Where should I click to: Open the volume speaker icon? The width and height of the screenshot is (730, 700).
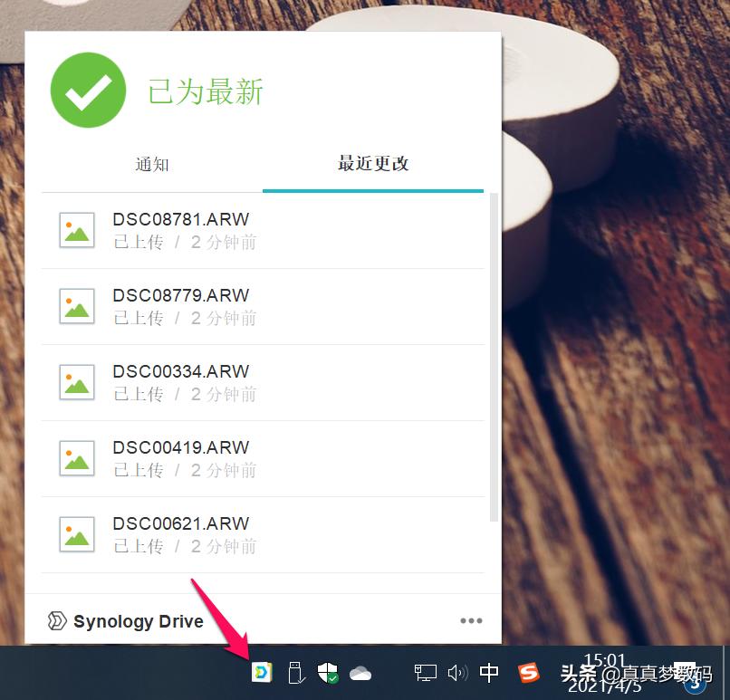pyautogui.click(x=457, y=673)
